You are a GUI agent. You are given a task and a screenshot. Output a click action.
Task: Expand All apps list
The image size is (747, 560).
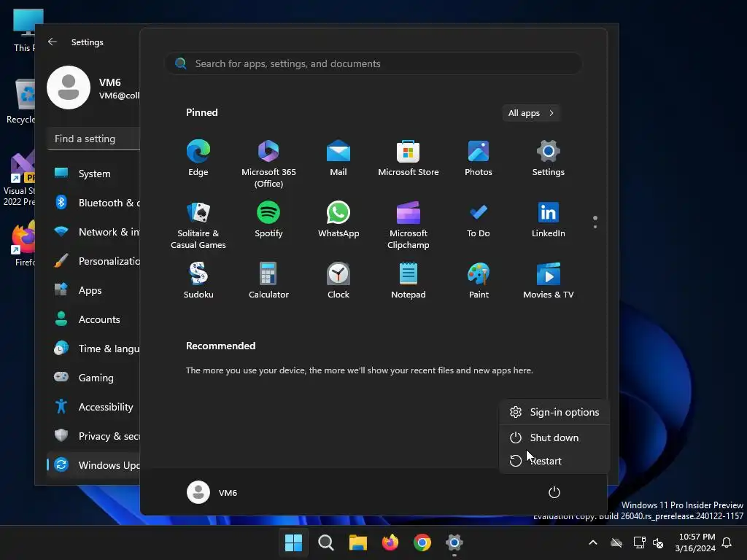click(x=531, y=113)
